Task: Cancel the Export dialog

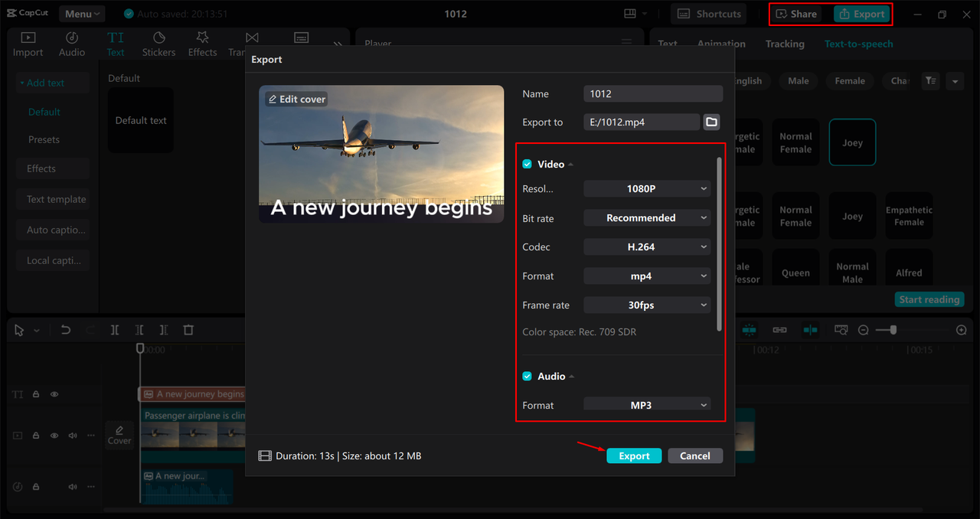Action: [694, 455]
